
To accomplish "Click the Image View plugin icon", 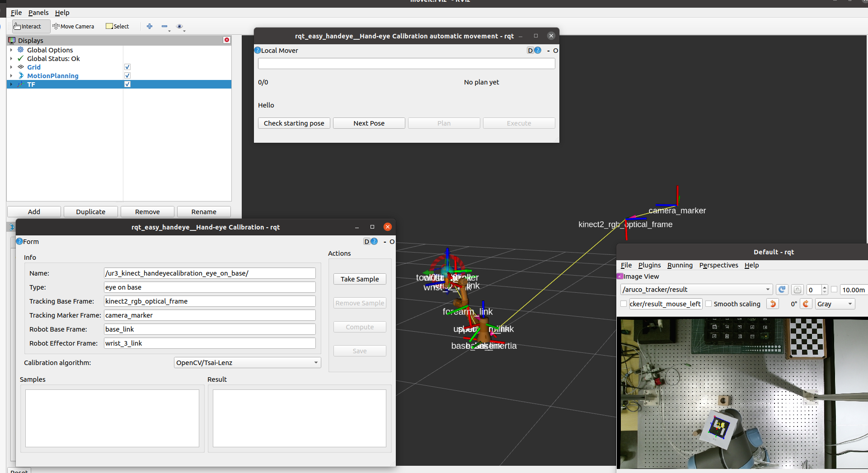I will point(620,276).
